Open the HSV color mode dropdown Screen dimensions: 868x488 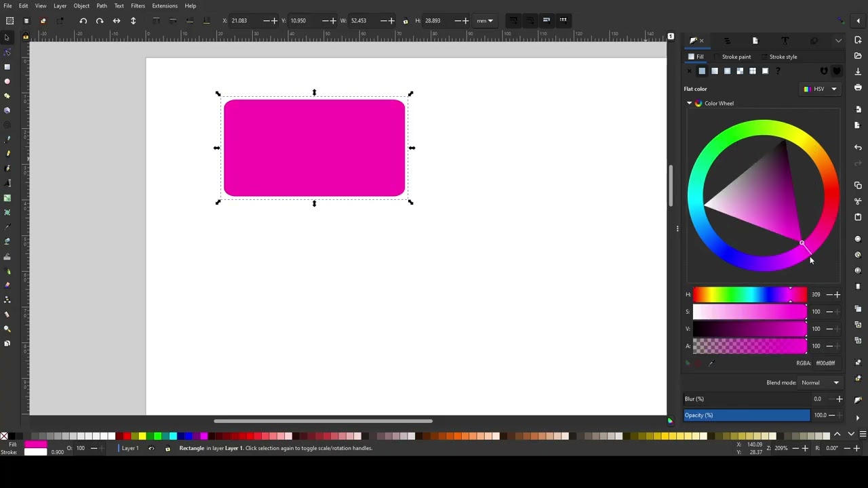click(821, 89)
